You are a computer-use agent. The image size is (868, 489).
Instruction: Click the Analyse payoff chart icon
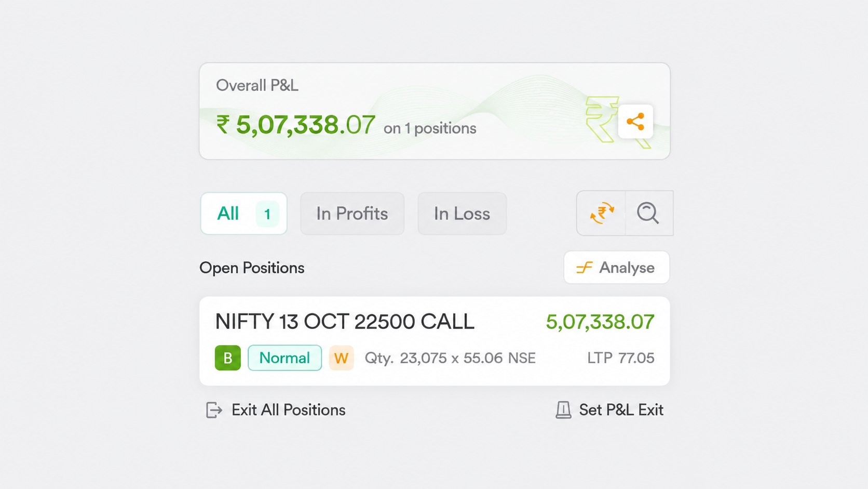[x=585, y=268]
